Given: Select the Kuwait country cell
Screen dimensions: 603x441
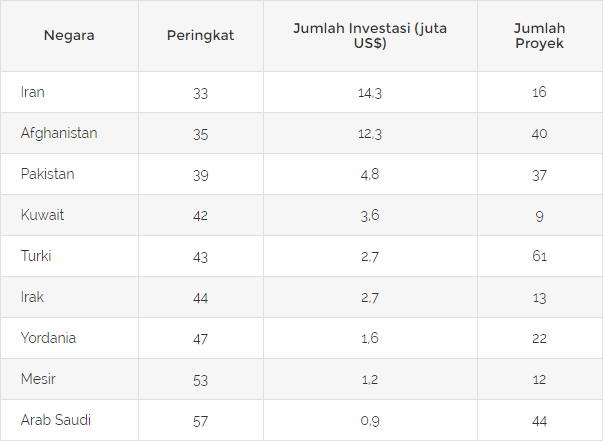Looking at the screenshot, I should tap(42, 215).
